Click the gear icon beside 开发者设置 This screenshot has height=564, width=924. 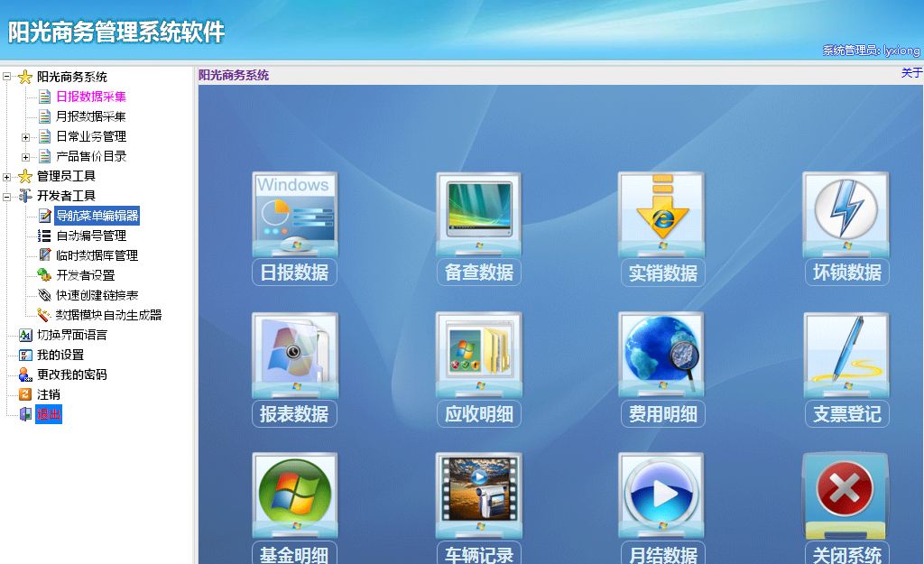pyautogui.click(x=45, y=275)
